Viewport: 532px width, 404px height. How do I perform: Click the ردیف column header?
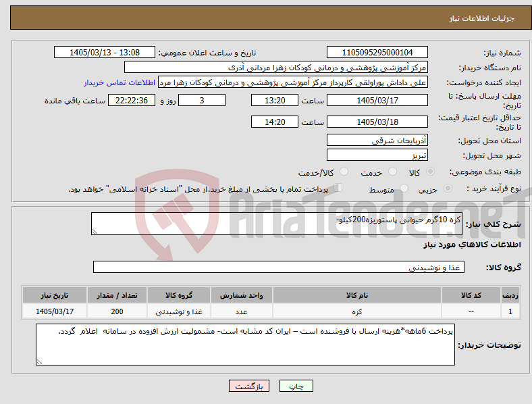coord(510,295)
